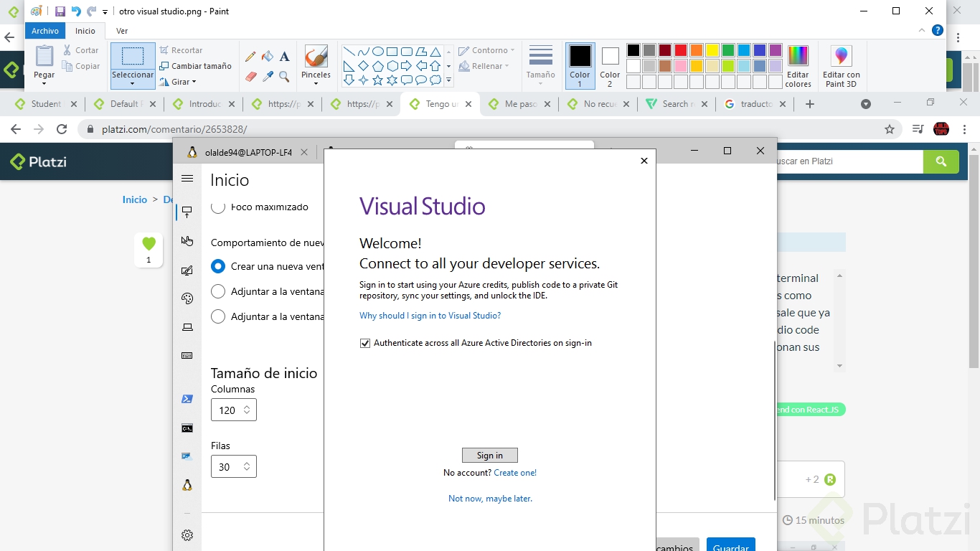Open a new Chrome tab with the plus button
The width and height of the screenshot is (980, 551).
tap(810, 104)
